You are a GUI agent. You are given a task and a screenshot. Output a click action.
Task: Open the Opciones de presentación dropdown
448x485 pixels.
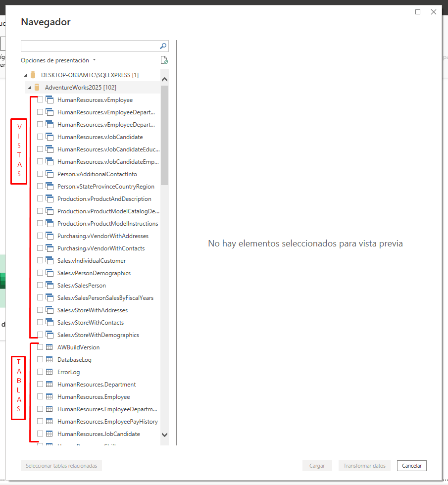[x=58, y=60]
